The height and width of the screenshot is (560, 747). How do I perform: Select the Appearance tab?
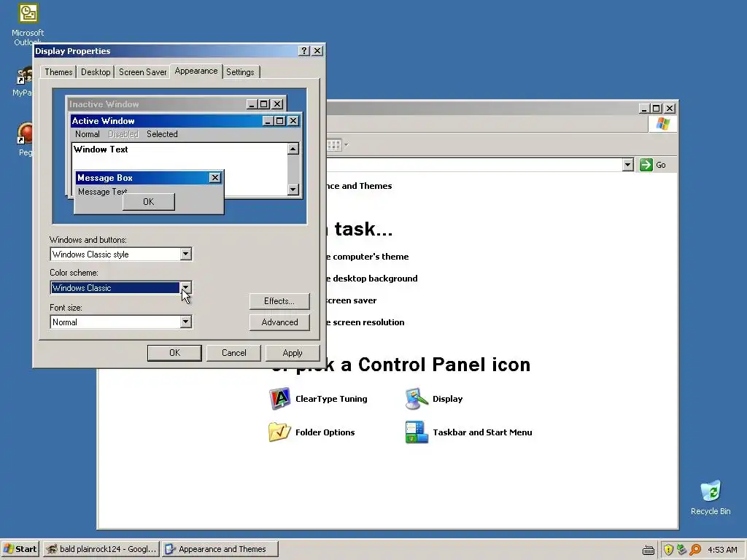tap(196, 71)
